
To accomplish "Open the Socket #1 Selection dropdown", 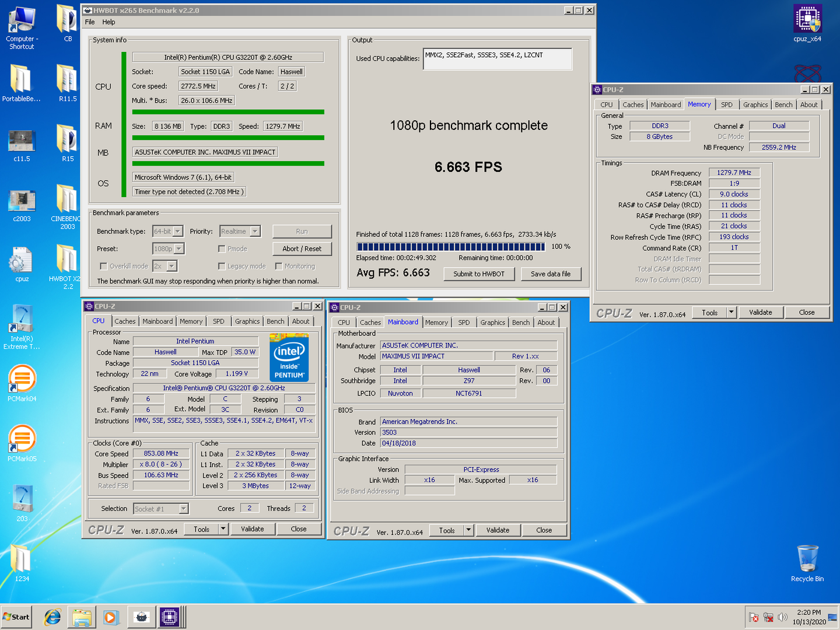I will click(161, 509).
